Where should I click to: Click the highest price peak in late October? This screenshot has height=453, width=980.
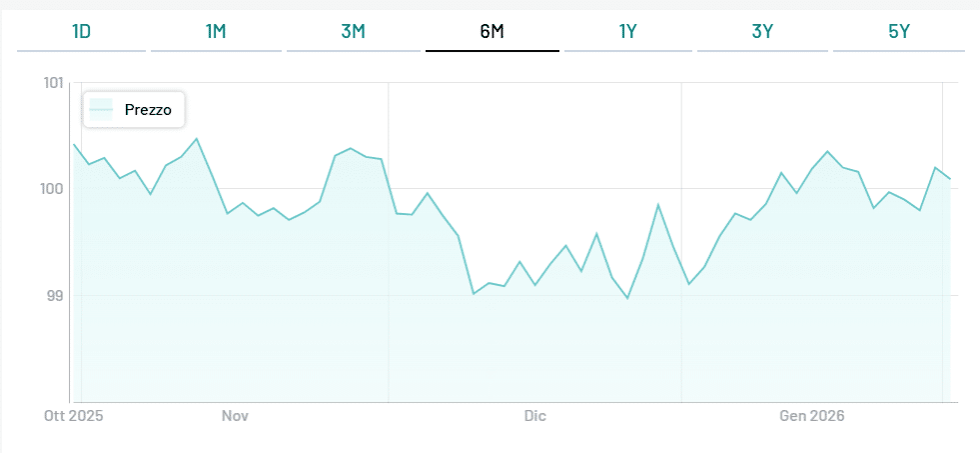click(196, 138)
